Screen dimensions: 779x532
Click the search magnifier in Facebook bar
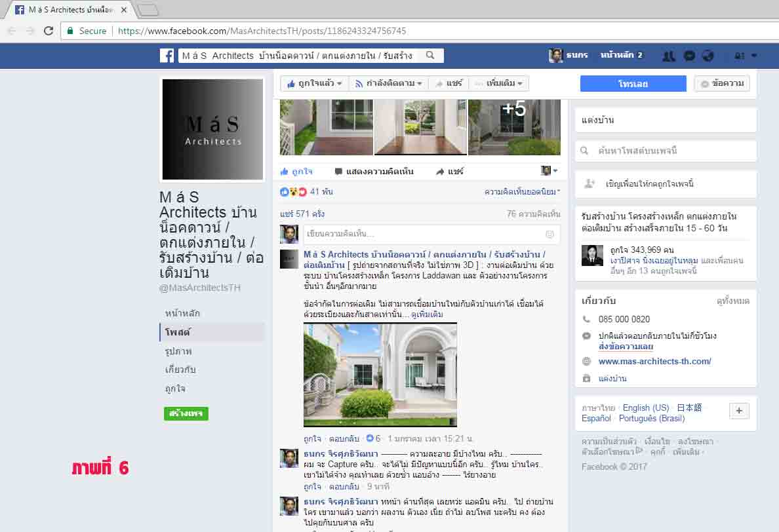coord(430,56)
